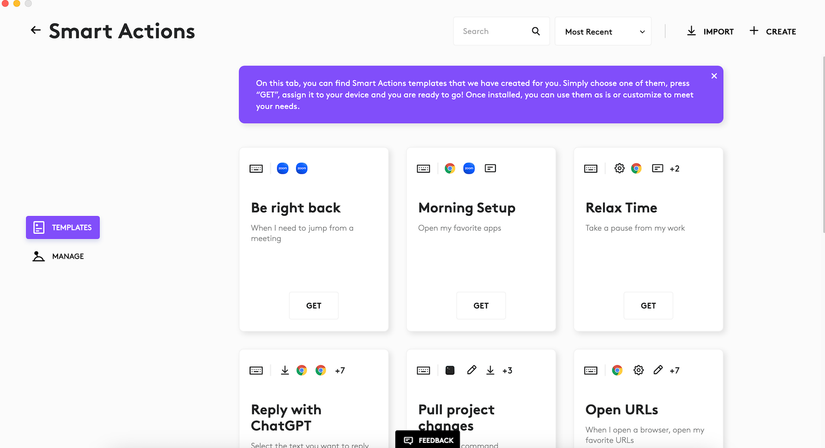Focus the Search input field
Viewport: 825px width, 448px height.
tap(492, 32)
